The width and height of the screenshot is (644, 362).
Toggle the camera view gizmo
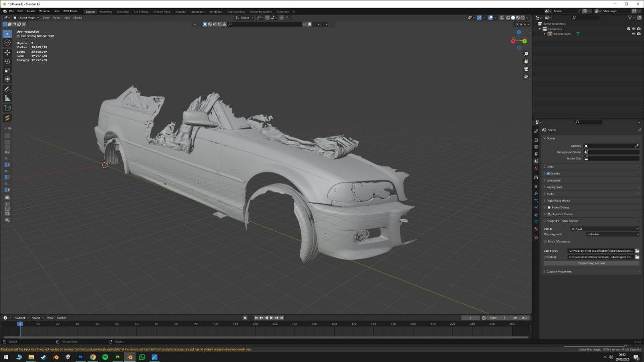(526, 69)
